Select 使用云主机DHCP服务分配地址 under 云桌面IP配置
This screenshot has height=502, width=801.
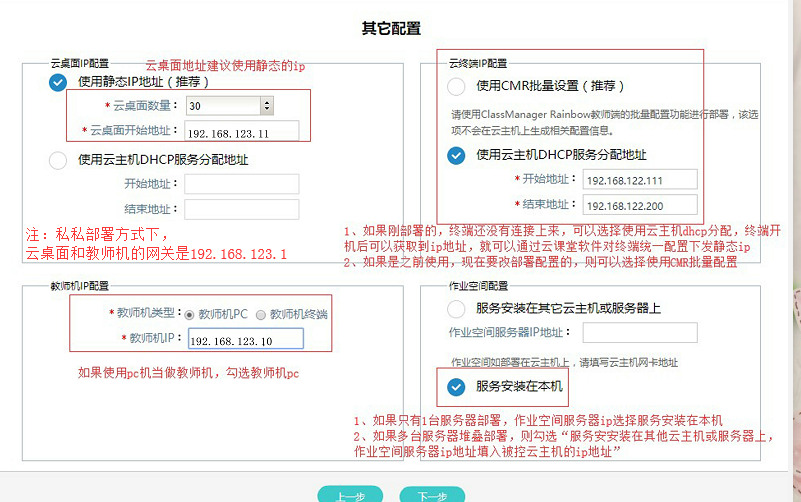[58, 159]
